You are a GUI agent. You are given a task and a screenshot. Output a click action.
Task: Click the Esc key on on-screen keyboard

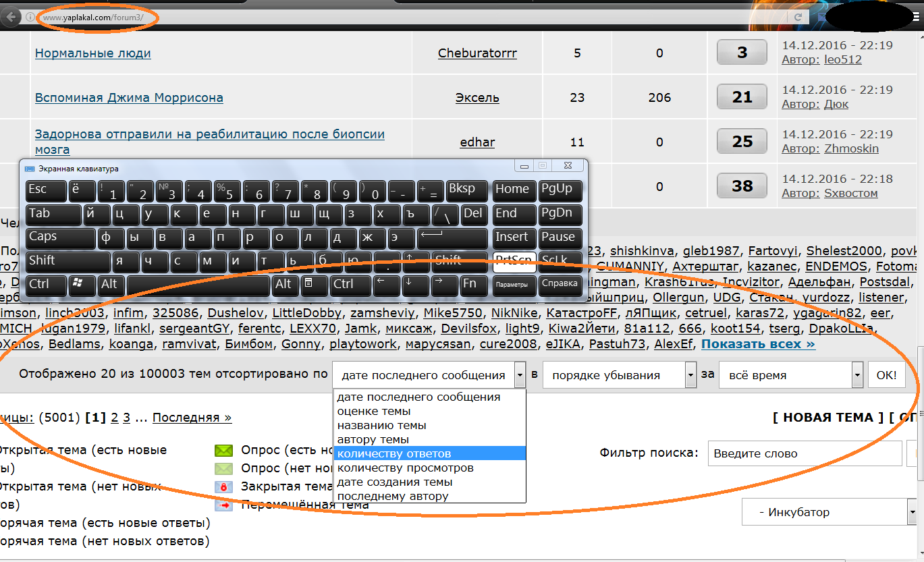[46, 191]
